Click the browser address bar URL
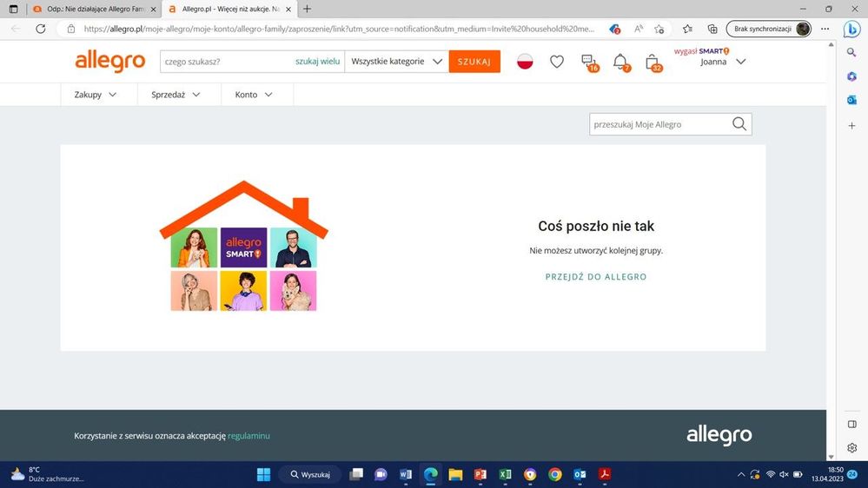The height and width of the screenshot is (488, 868). point(339,29)
